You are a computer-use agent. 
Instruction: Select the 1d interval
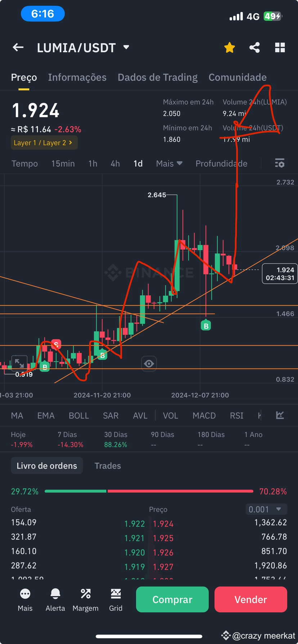(138, 164)
